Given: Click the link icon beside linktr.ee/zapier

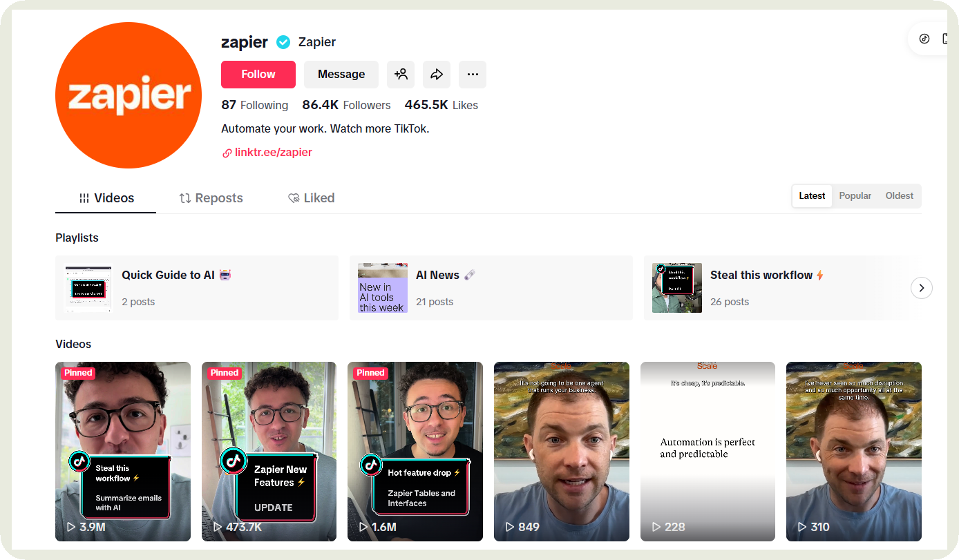Looking at the screenshot, I should (x=227, y=152).
